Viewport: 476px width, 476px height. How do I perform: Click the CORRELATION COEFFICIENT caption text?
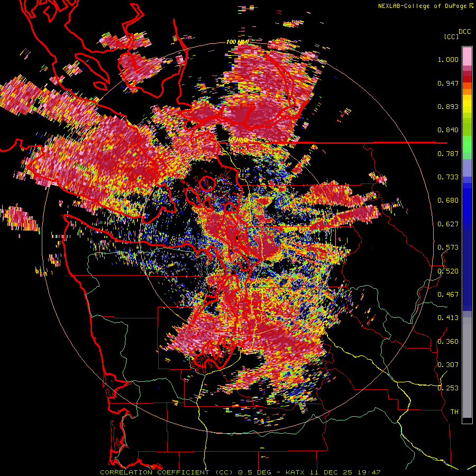pyautogui.click(x=154, y=472)
